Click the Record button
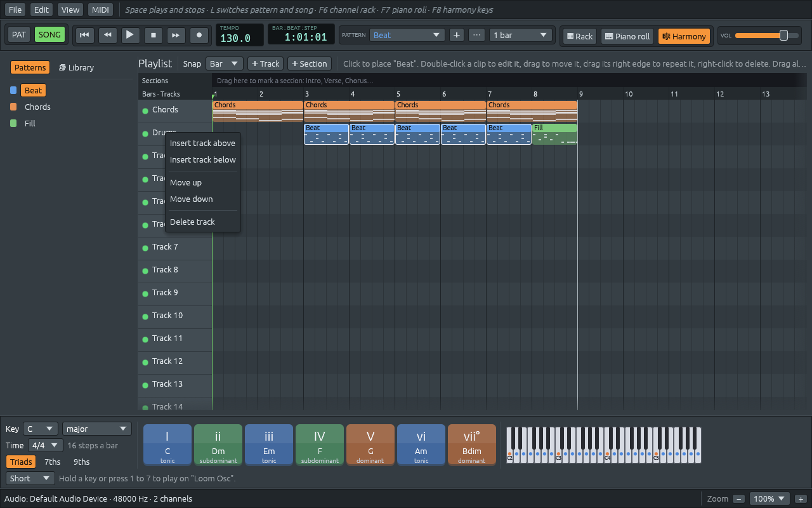Screen dimensions: 812x508 199,35
